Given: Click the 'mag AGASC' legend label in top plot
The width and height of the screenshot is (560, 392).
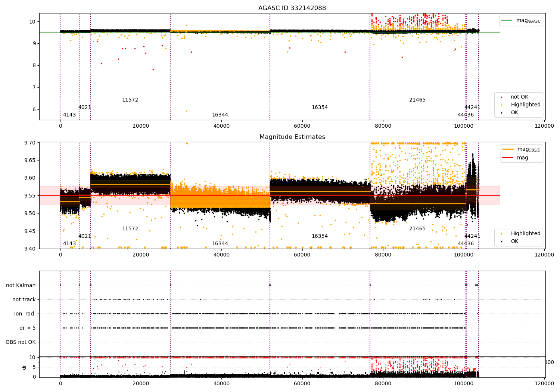Looking at the screenshot, I should point(528,21).
